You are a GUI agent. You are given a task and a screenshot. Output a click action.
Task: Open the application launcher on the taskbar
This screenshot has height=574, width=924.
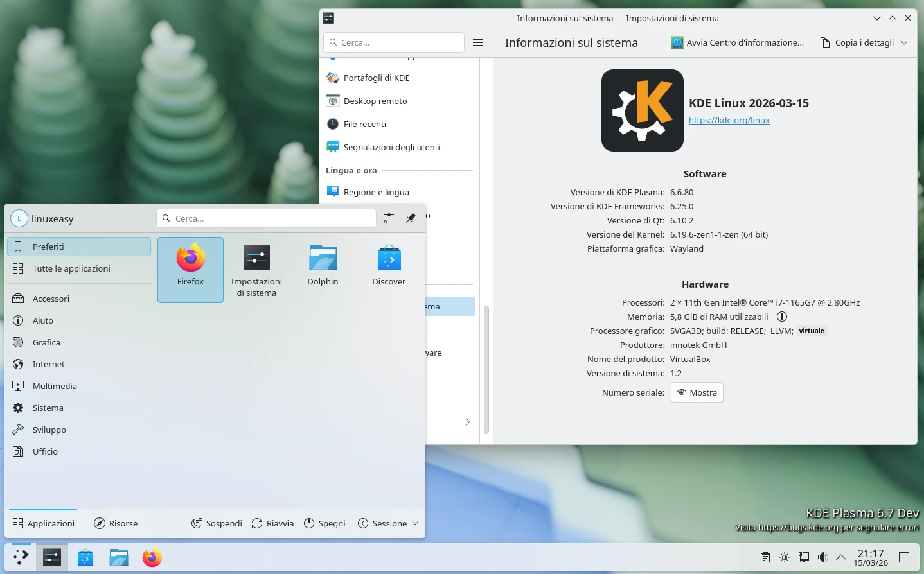21,557
